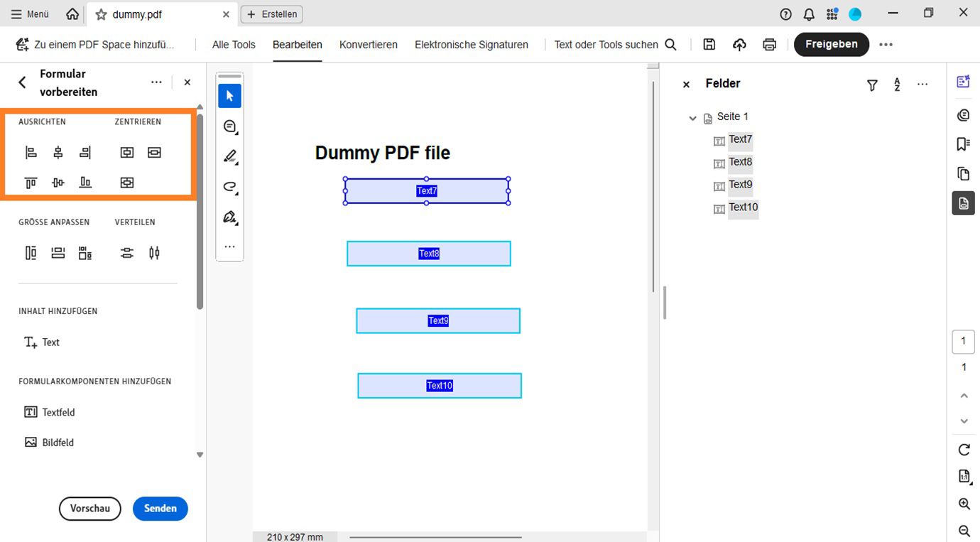Open Elektronische Signaturen
Image resolution: width=980 pixels, height=542 pixels.
[472, 45]
